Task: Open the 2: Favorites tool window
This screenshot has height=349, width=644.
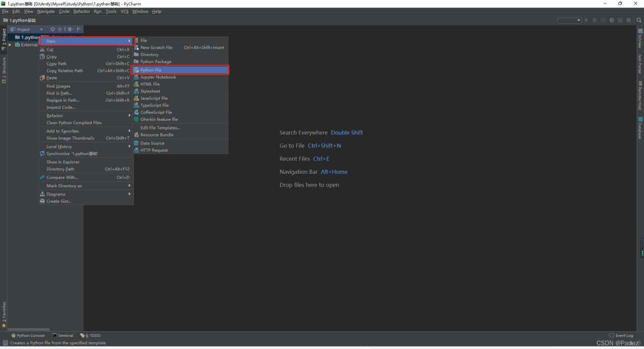Action: click(4, 315)
